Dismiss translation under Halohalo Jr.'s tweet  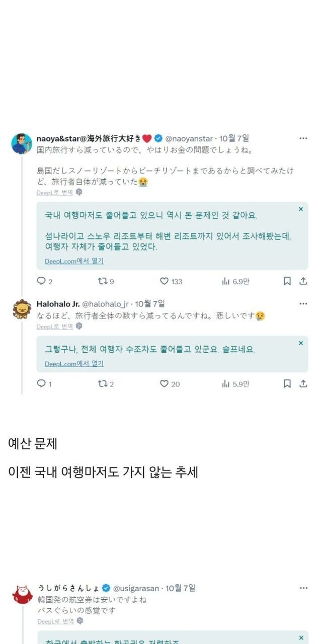click(x=301, y=343)
